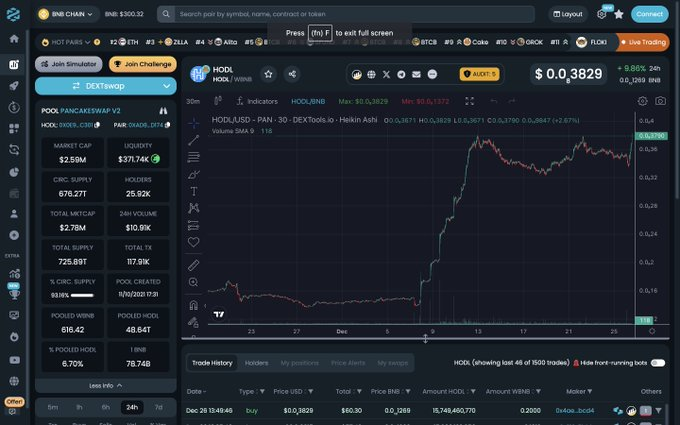The height and width of the screenshot is (425, 680).
Task: Click the Join Simulator button
Action: coord(69,64)
